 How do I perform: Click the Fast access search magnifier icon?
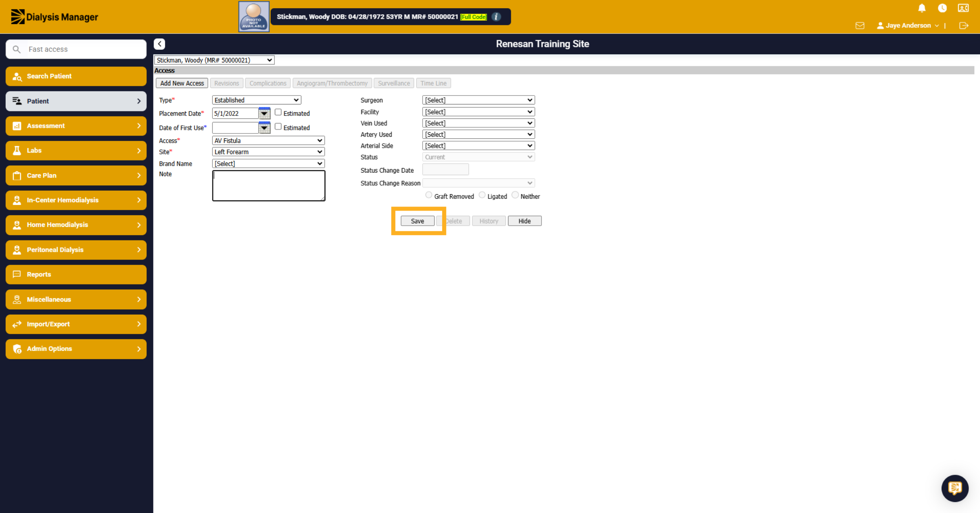point(16,49)
